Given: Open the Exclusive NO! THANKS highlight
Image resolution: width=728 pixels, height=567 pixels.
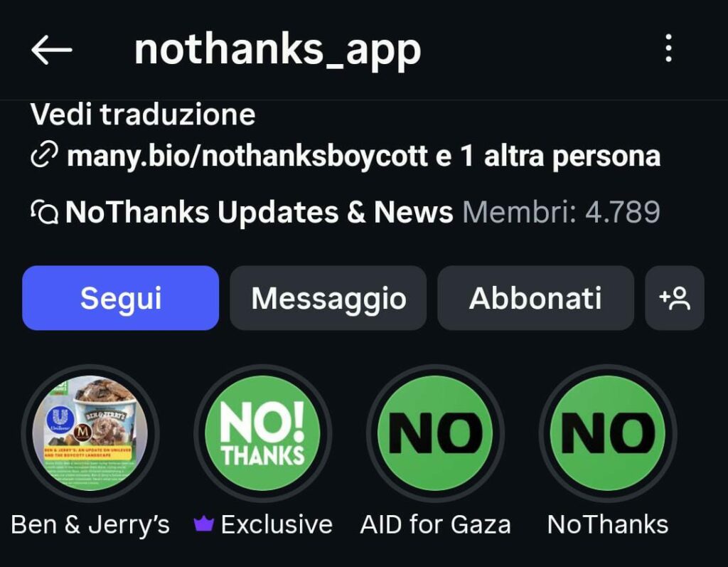Looking at the screenshot, I should tap(263, 433).
